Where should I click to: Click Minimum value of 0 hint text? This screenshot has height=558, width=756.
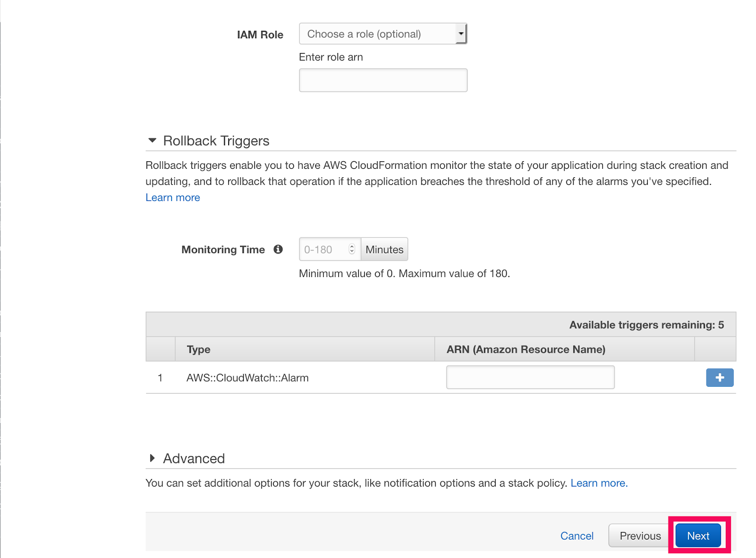click(404, 273)
